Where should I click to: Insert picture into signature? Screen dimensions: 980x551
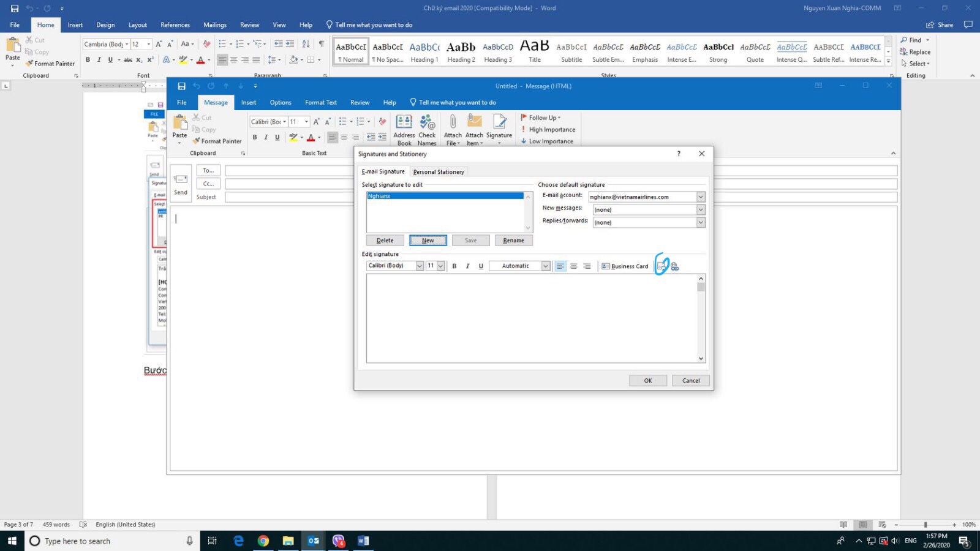[661, 266]
